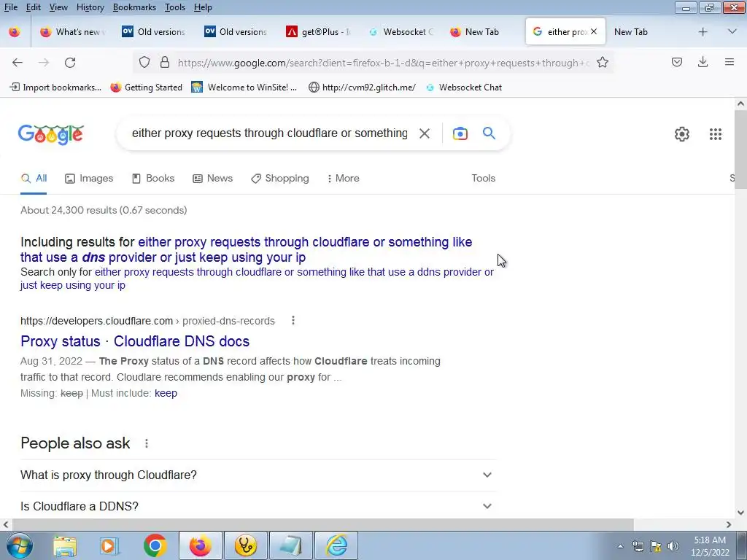Image resolution: width=747 pixels, height=560 pixels.
Task: Open the Edit menu
Action: tap(34, 7)
